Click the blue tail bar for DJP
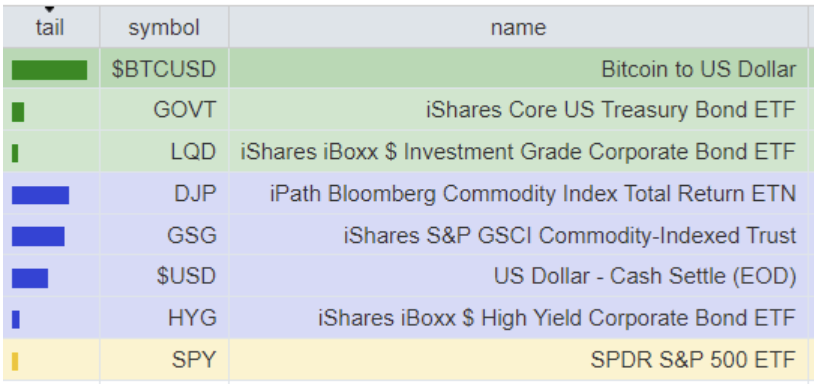The image size is (814, 384). (40, 195)
